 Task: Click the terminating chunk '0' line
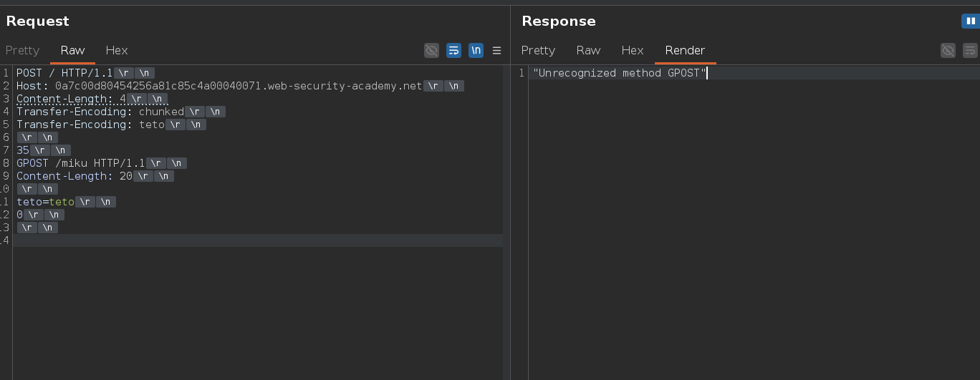(x=40, y=215)
